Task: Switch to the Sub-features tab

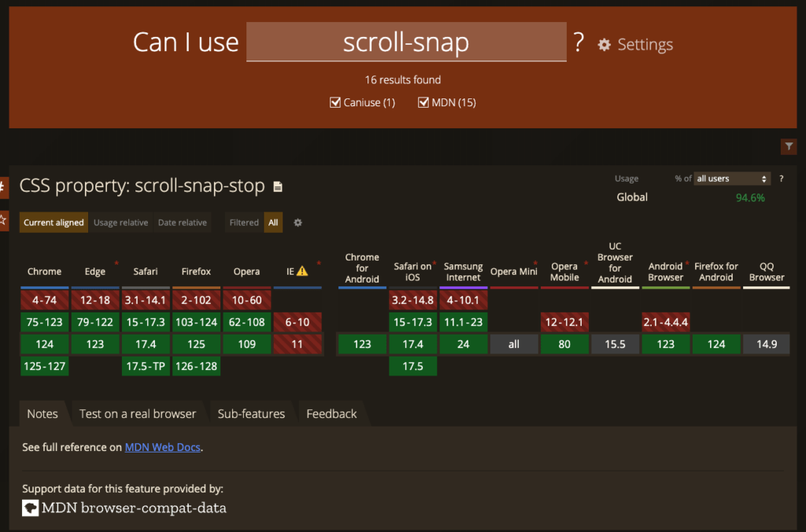Action: click(x=251, y=413)
